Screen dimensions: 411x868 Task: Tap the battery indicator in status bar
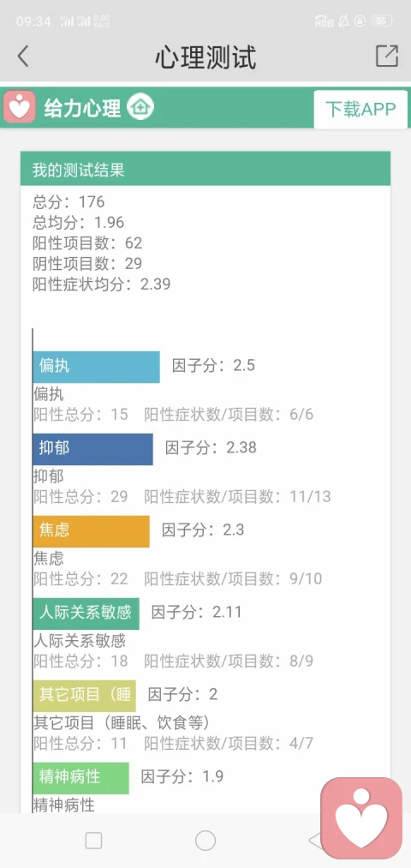coord(381,21)
